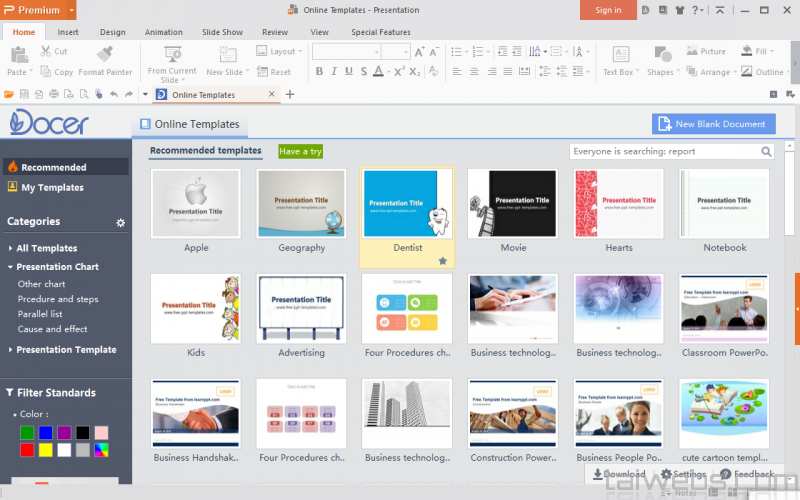Select the green color filter swatch
This screenshot has height=500, width=800.
(x=27, y=432)
